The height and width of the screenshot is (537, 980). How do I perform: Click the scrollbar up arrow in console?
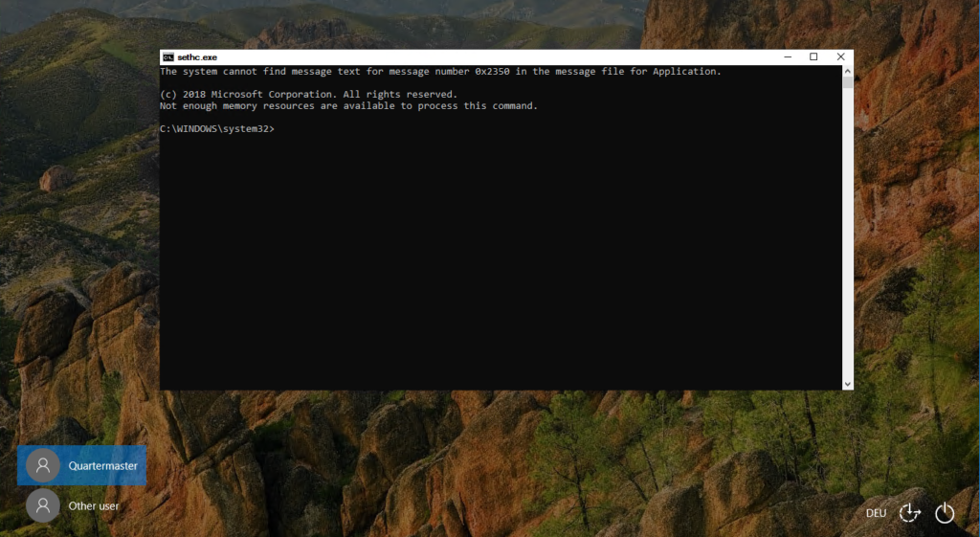tap(848, 71)
